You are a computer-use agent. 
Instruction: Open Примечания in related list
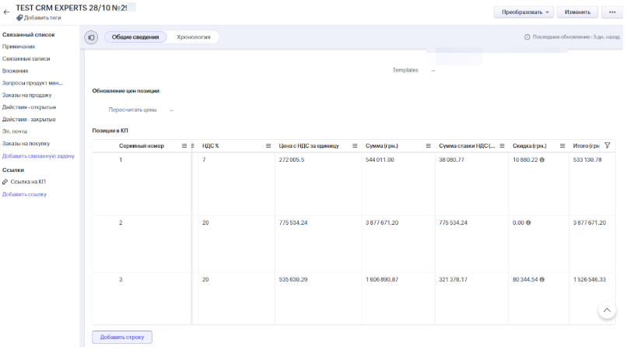19,47
